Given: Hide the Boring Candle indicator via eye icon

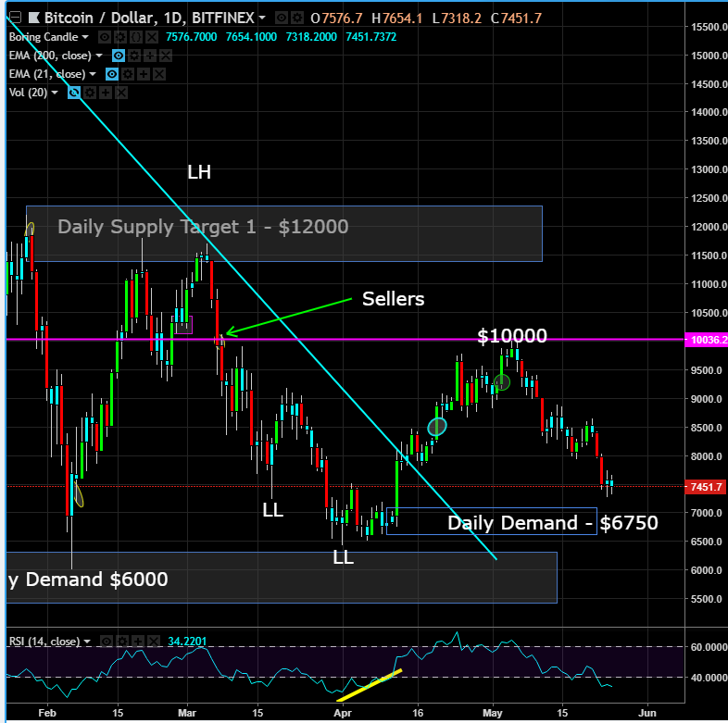Looking at the screenshot, I should [x=105, y=37].
